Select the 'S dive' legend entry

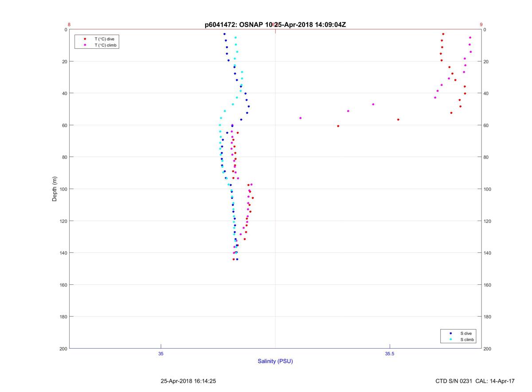[466, 333]
